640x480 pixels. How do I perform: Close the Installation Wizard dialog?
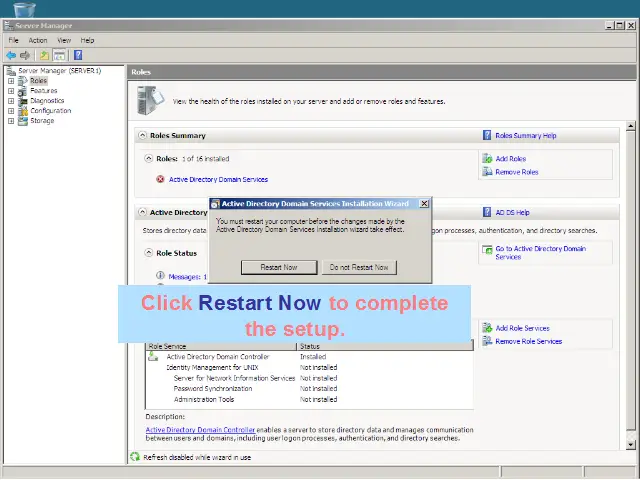tap(424, 203)
